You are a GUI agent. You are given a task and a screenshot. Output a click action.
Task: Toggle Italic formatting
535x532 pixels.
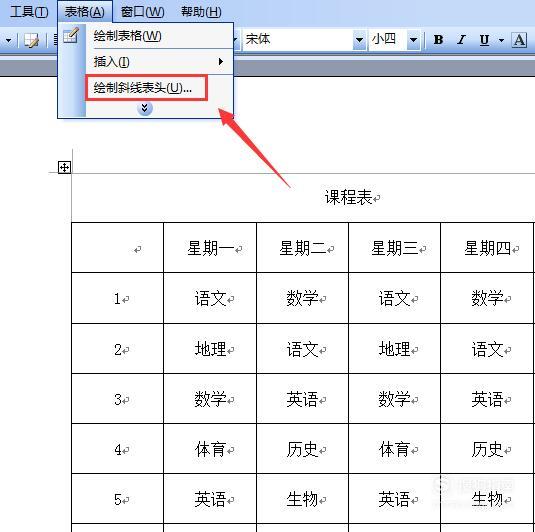coord(461,40)
